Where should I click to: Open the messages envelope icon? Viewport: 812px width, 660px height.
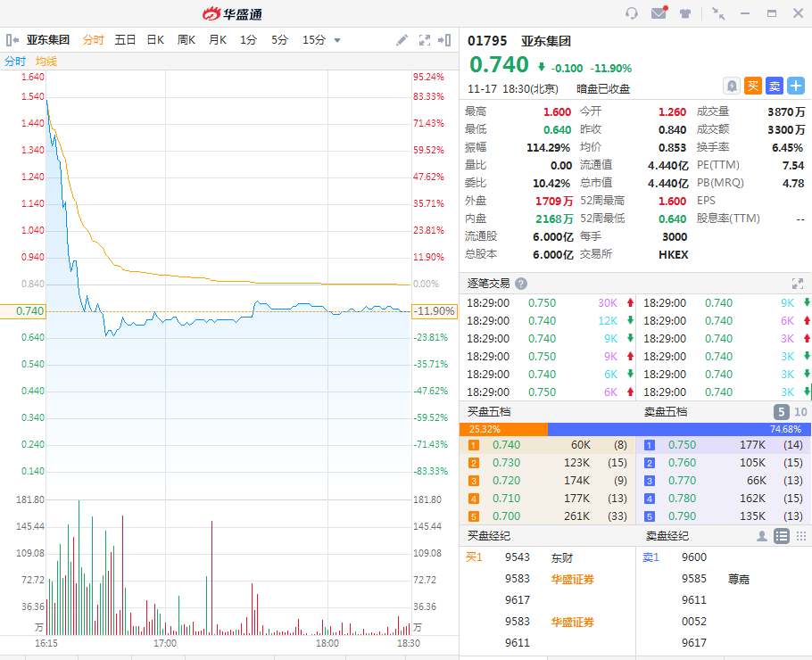click(659, 13)
